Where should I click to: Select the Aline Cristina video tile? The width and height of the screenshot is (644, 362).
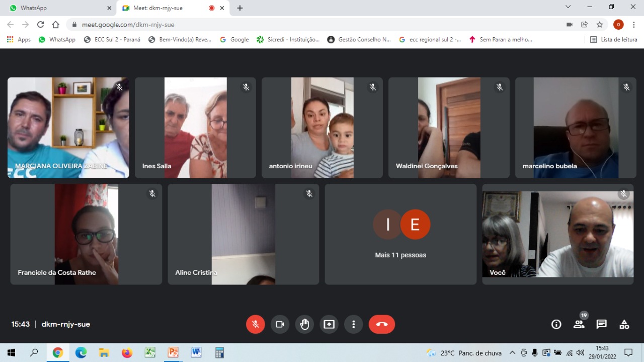point(244,234)
